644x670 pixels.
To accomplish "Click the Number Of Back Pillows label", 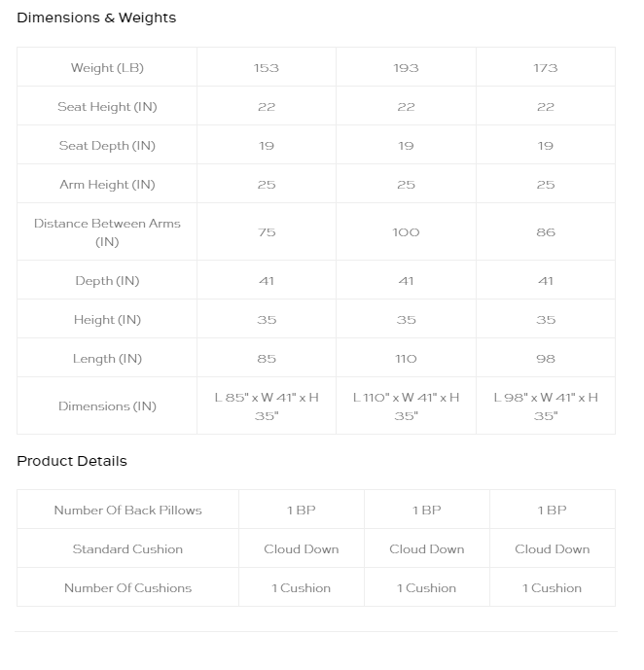I will [x=127, y=511].
